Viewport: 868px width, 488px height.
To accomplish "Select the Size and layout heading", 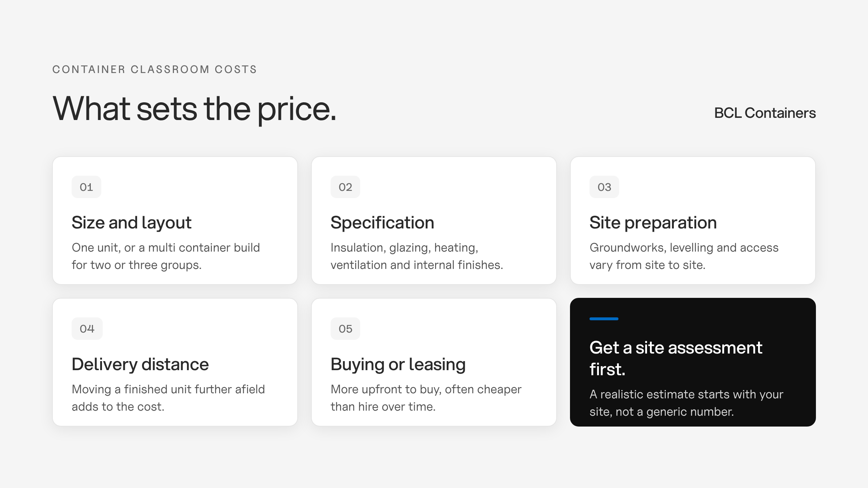I will click(x=132, y=223).
